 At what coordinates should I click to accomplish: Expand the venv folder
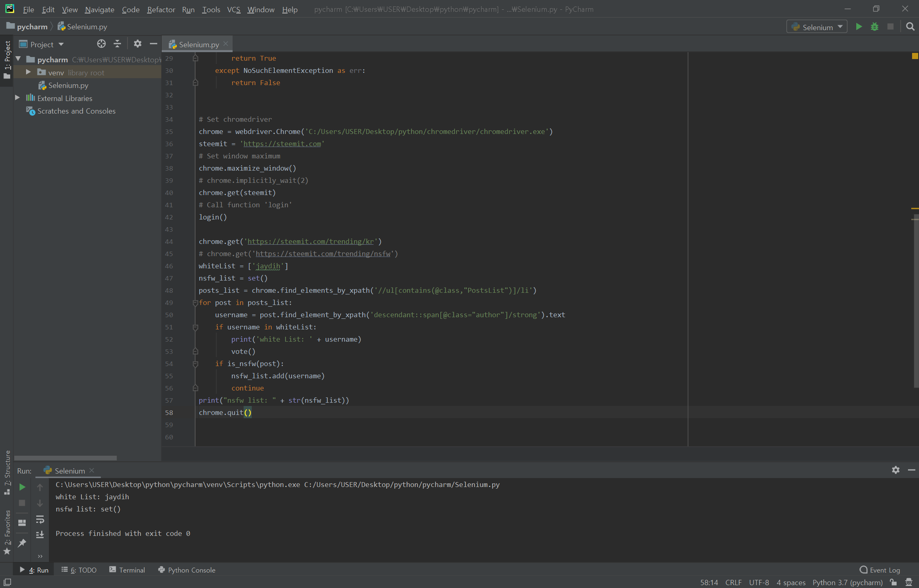pyautogui.click(x=28, y=72)
